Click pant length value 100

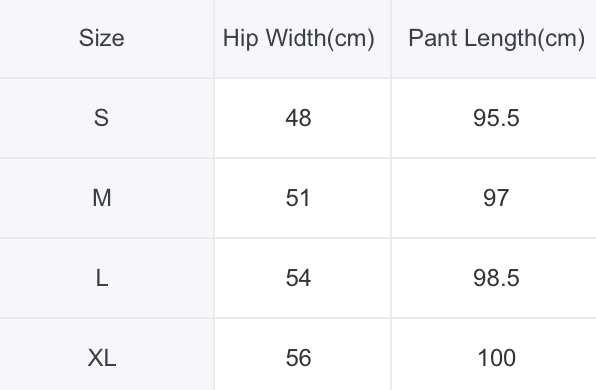[x=496, y=358]
